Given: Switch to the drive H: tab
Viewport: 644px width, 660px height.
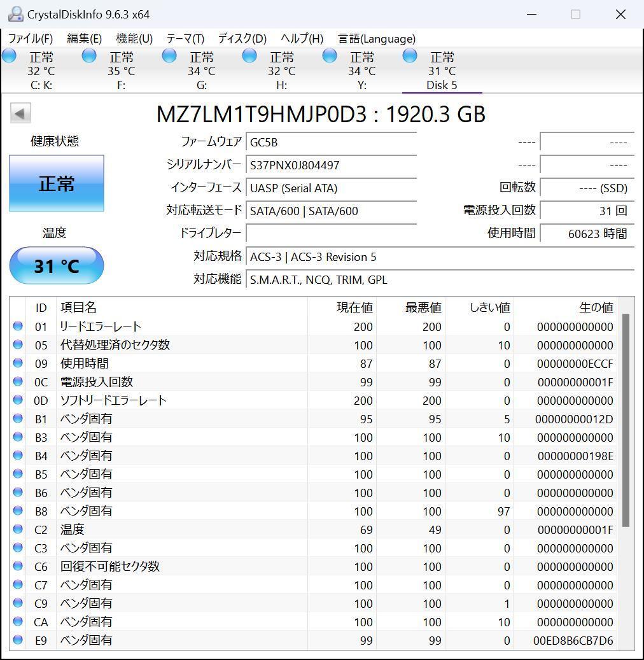Looking at the screenshot, I should click(281, 70).
